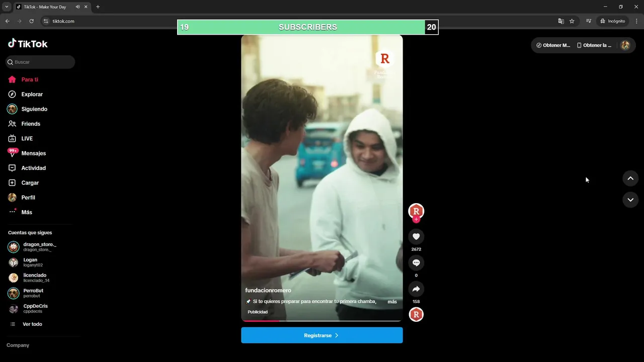The width and height of the screenshot is (644, 362).
Task: Click the browser back arrow
Action: click(x=7, y=21)
